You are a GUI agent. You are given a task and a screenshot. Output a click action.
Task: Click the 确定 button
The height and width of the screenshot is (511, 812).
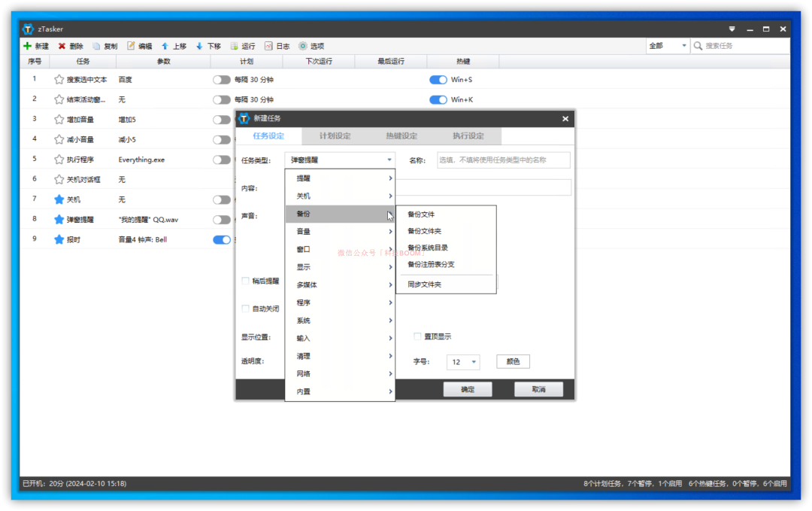(x=467, y=389)
